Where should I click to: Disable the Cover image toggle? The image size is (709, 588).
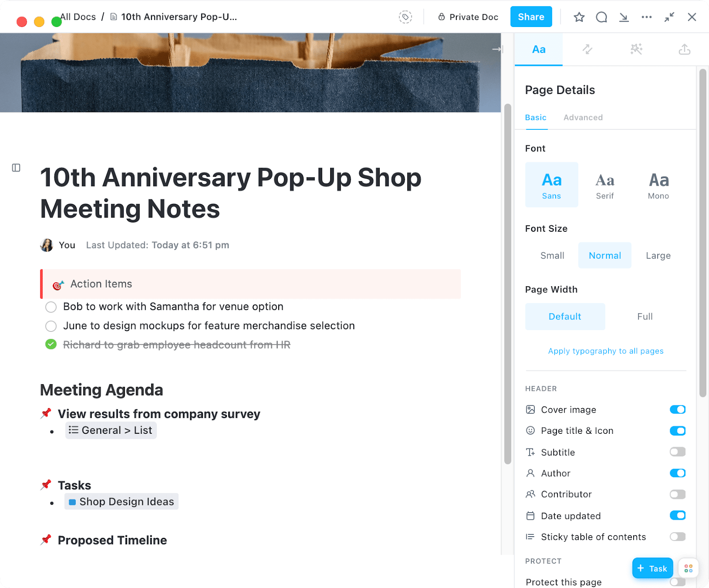coord(678,409)
